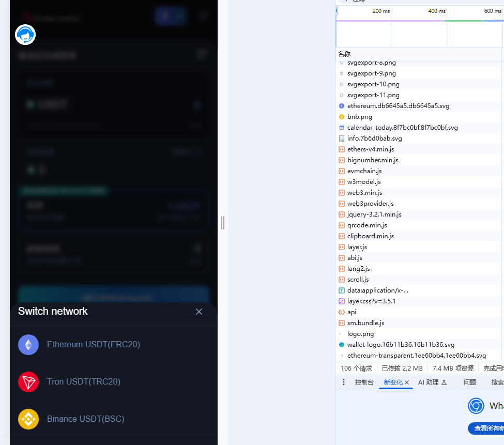Viewport: 504px width, 445px height.
Task: Switch to the 控制台 console tab
Action: (364, 382)
